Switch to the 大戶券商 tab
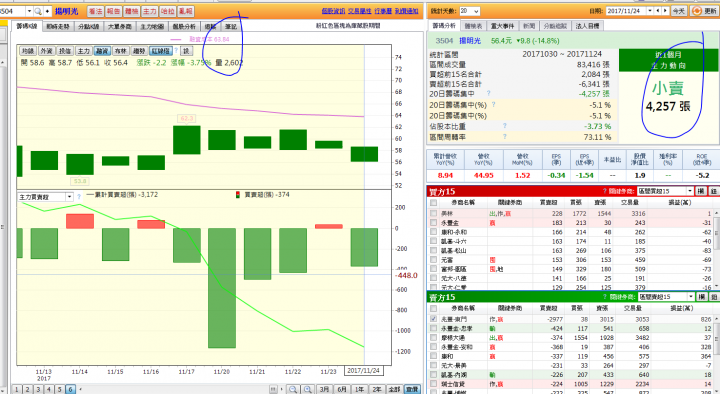 pyautogui.click(x=119, y=27)
